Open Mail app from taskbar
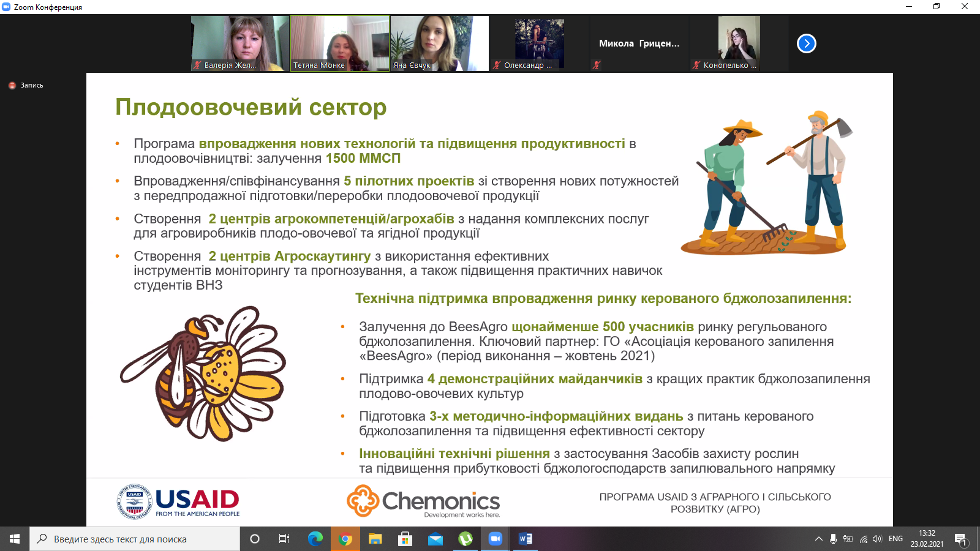Screen dimensions: 980x551 [x=435, y=539]
